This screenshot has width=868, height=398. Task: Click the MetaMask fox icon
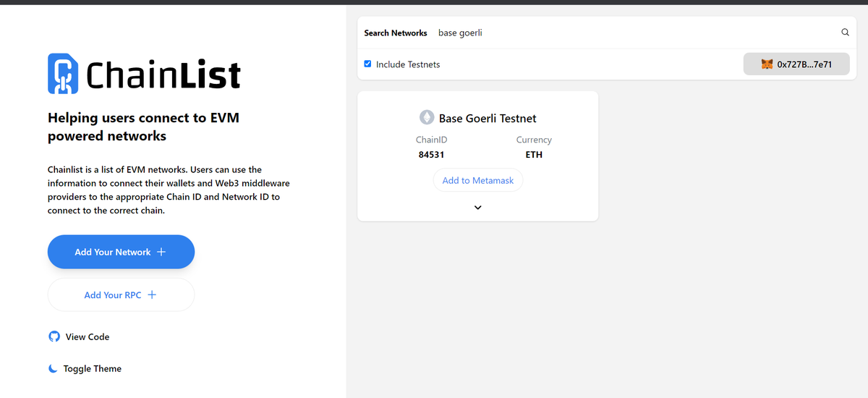click(x=767, y=64)
